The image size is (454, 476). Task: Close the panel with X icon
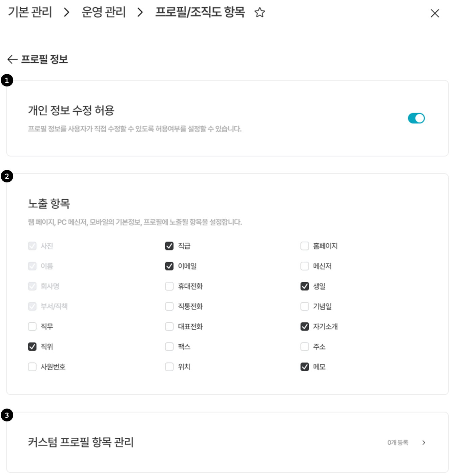tap(435, 13)
